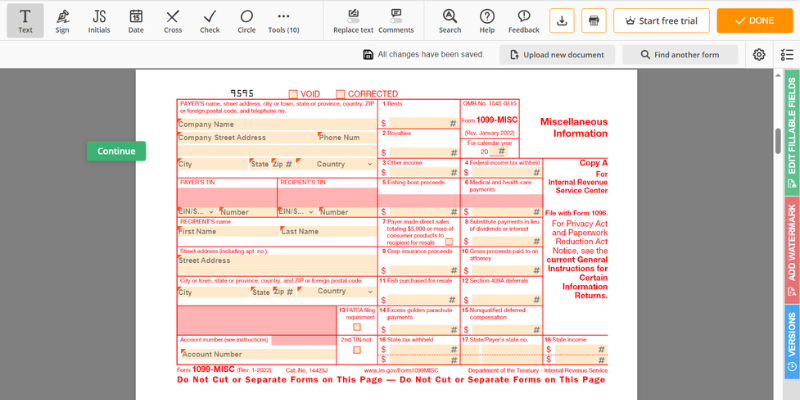800x400 pixels.
Task: Toggle the Replace text switch
Action: [353, 20]
